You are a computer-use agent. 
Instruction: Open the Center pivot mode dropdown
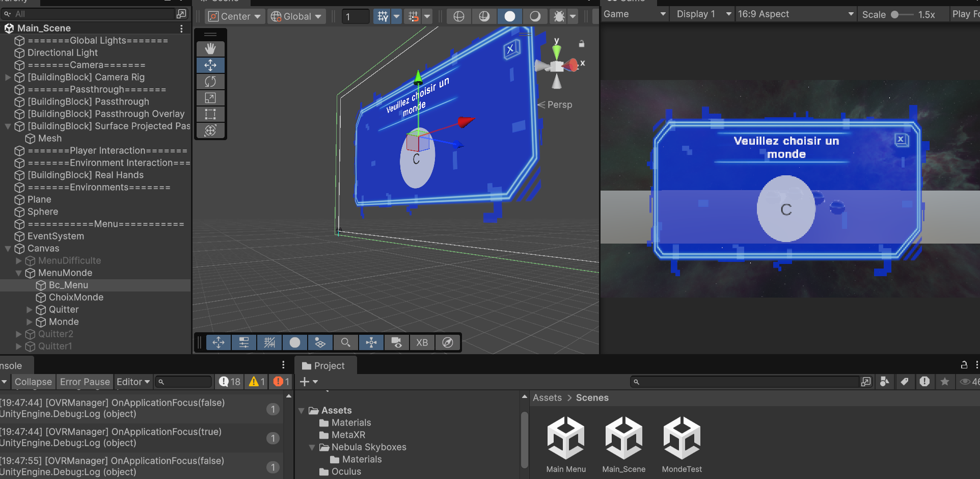coord(235,17)
